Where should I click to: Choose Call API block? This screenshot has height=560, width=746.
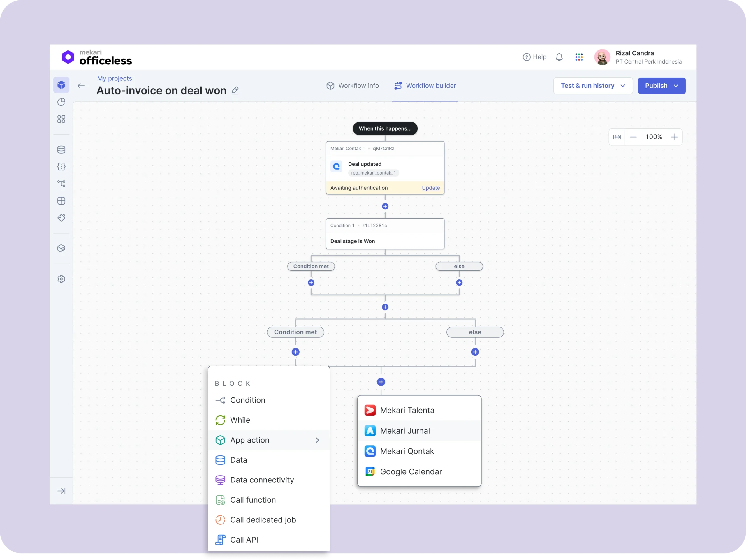point(268,540)
